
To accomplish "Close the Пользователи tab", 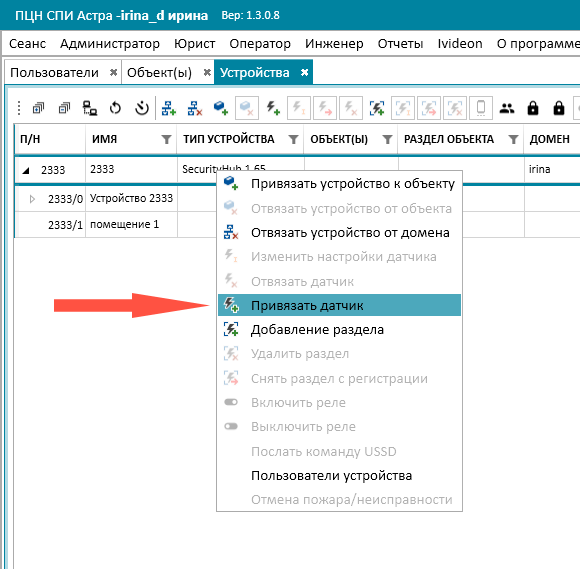I will click(114, 73).
